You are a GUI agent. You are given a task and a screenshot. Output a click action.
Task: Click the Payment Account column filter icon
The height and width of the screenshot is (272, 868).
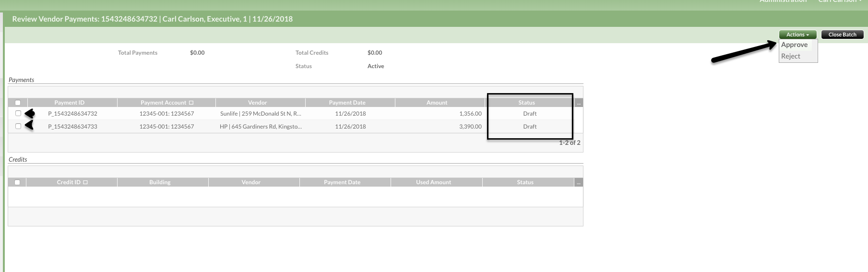191,103
